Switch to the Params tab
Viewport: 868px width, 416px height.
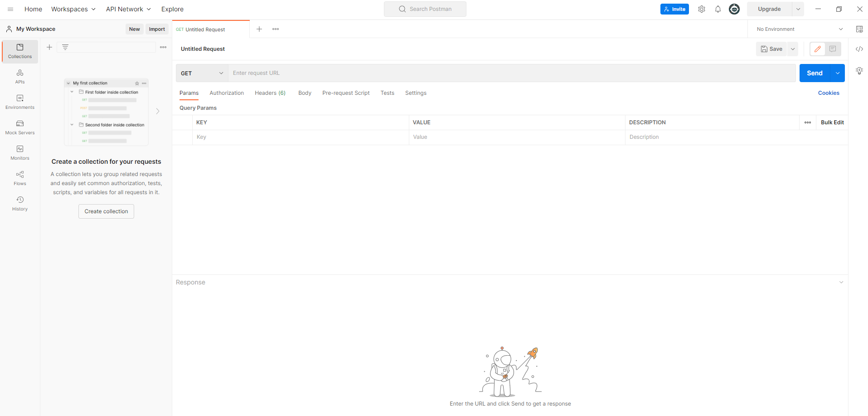(189, 93)
